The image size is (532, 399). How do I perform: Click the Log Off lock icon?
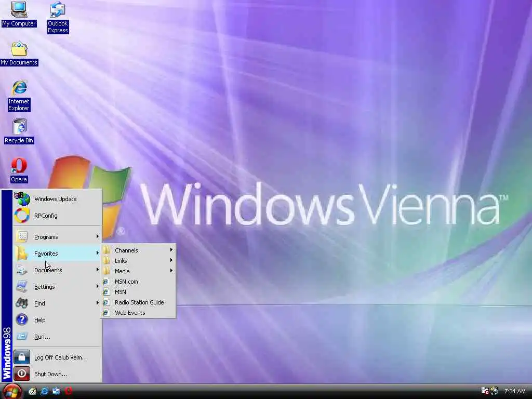point(22,357)
